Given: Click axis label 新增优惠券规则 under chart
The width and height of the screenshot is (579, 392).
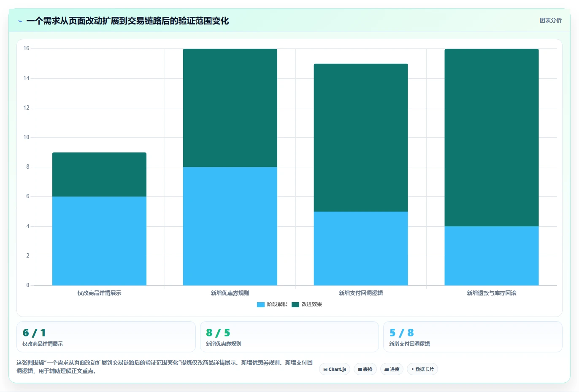Looking at the screenshot, I should (230, 293).
